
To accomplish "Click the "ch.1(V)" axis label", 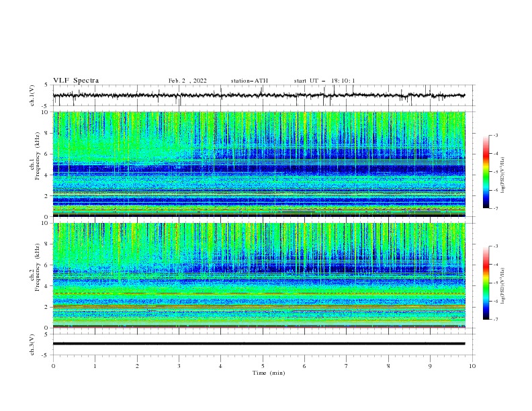I will [32, 95].
